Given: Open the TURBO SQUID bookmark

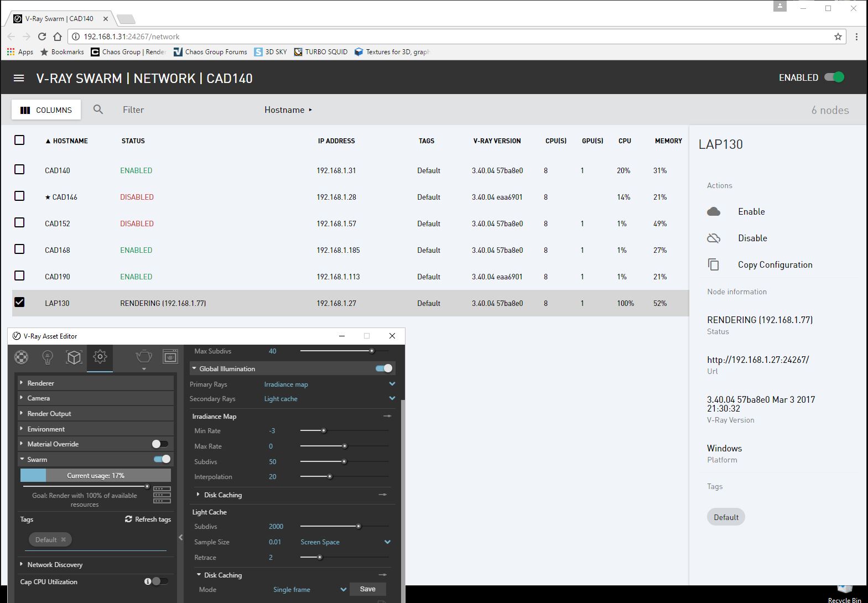Looking at the screenshot, I should (321, 52).
